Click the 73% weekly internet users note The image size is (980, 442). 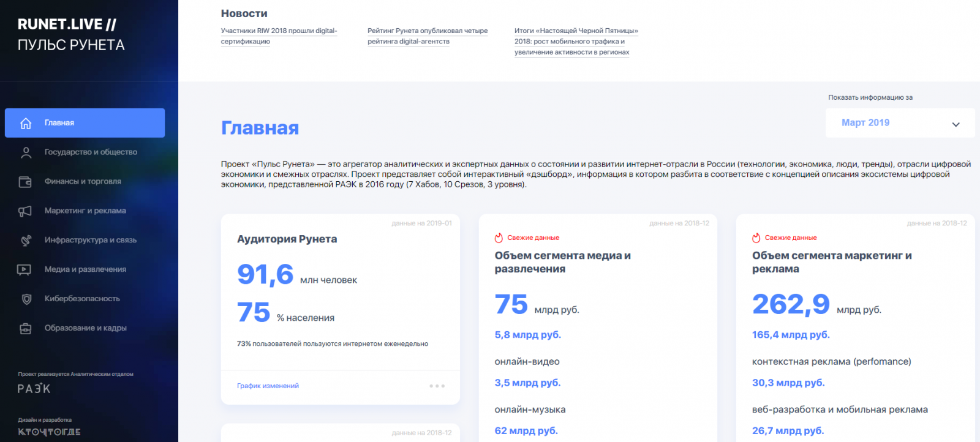(333, 344)
